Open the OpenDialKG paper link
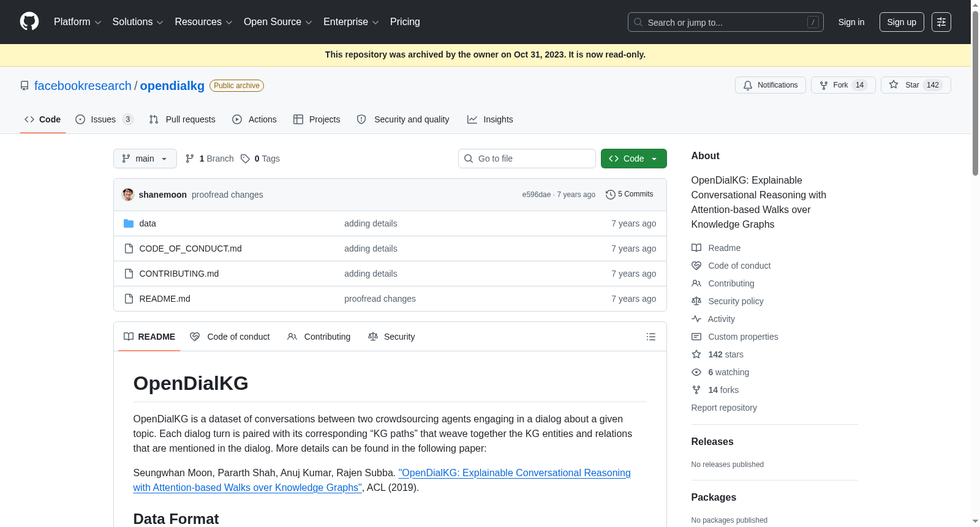 pos(382,480)
